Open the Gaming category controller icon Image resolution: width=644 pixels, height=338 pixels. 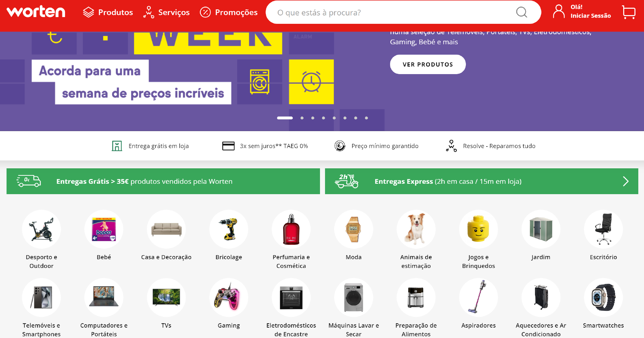(229, 297)
